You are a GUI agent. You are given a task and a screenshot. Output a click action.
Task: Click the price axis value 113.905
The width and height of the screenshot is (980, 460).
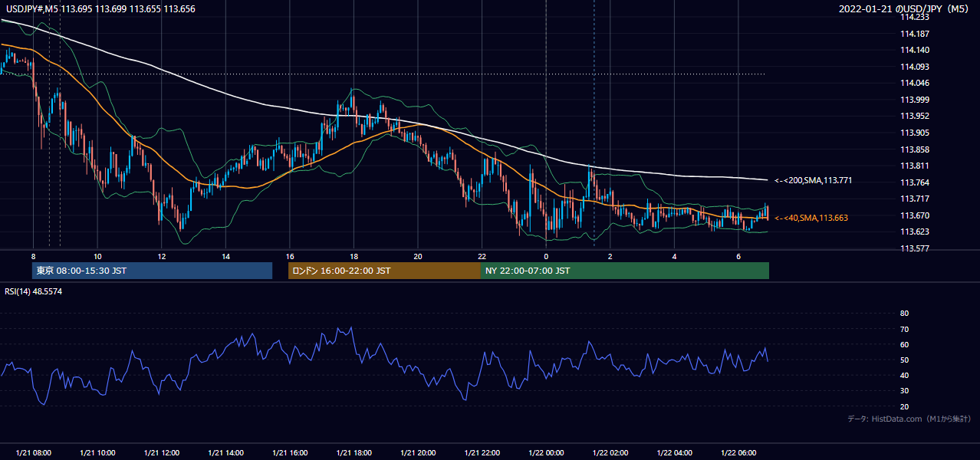point(914,133)
